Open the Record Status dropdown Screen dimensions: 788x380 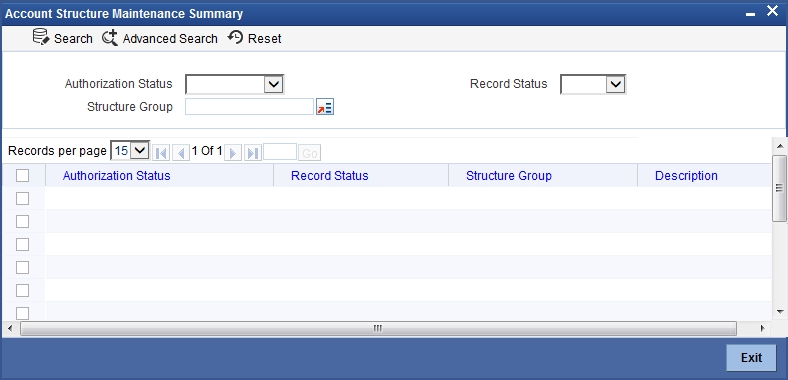click(x=593, y=84)
